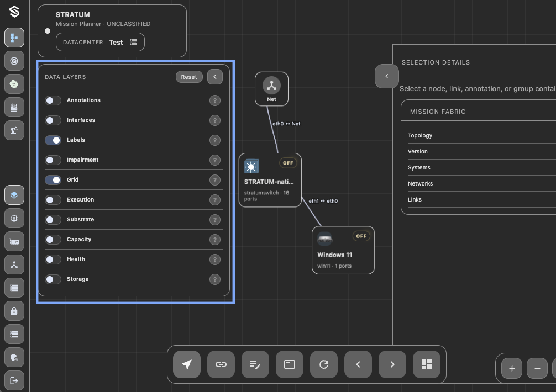The width and height of the screenshot is (556, 392).
Task: Click the datacenter server icon next to Test
Action: tap(133, 42)
